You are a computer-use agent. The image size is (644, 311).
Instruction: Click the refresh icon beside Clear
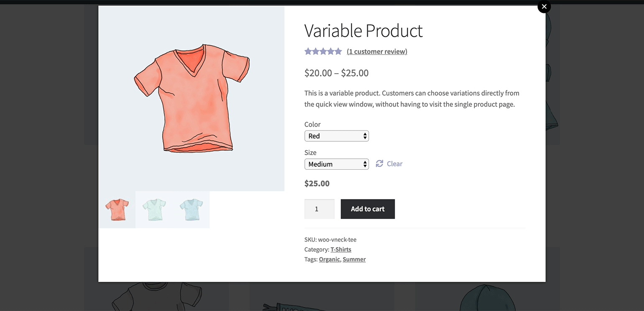coord(379,164)
